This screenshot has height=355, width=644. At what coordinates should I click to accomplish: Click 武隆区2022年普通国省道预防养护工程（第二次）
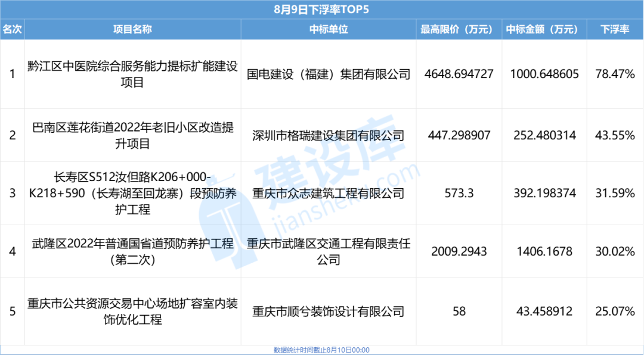[132, 251]
